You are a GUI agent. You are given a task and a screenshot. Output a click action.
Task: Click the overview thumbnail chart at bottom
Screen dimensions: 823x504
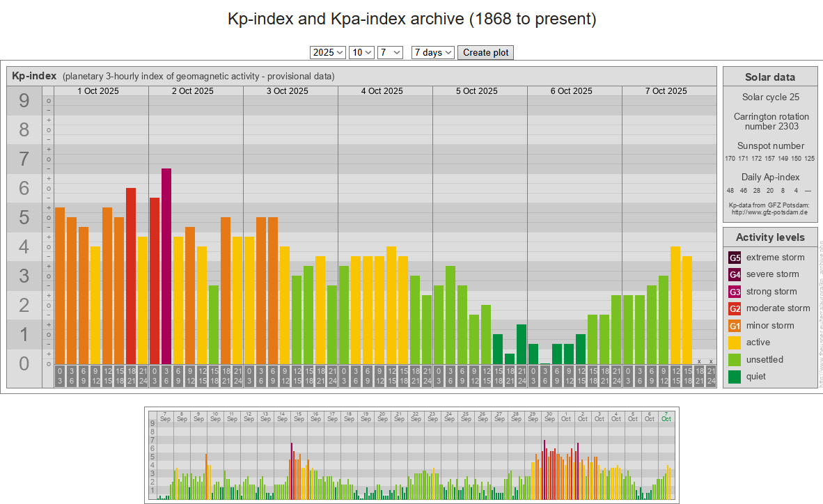click(x=411, y=455)
